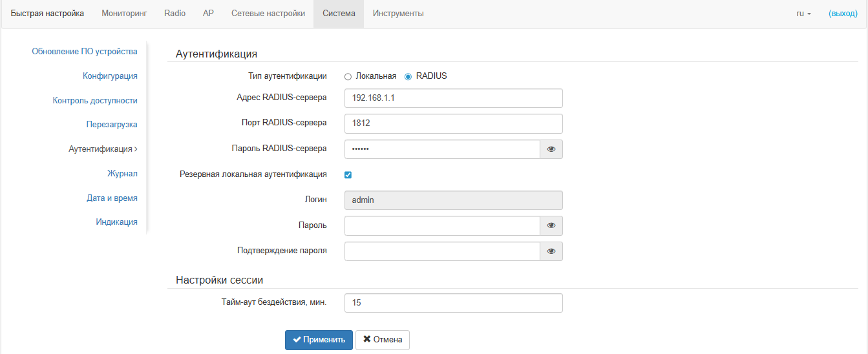868x354 pixels.
Task: Show the RADIUS server password
Action: pyautogui.click(x=551, y=149)
